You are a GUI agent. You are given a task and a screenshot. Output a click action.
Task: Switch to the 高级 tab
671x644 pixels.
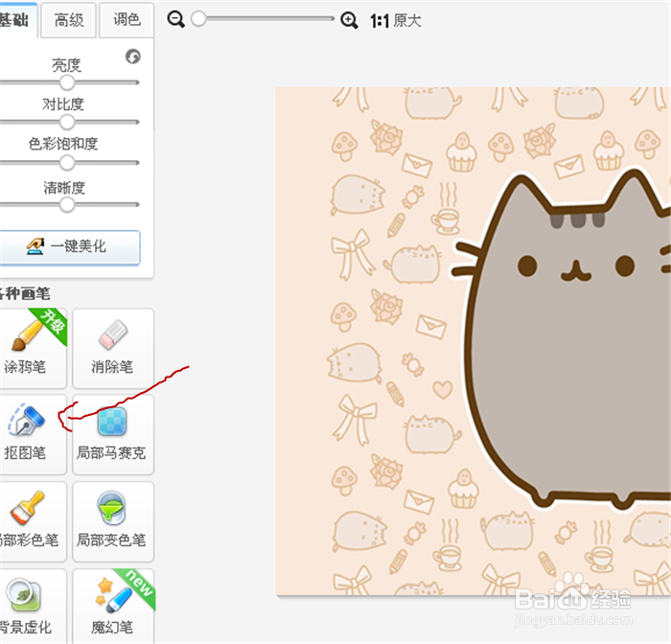click(x=68, y=20)
